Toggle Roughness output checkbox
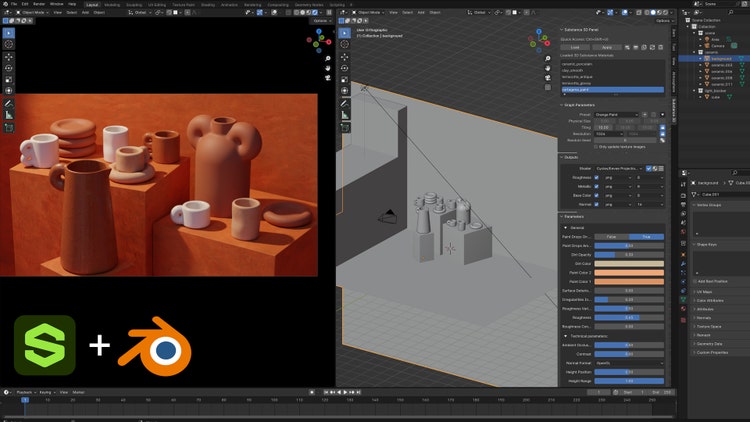Image resolution: width=750 pixels, height=422 pixels. point(596,178)
